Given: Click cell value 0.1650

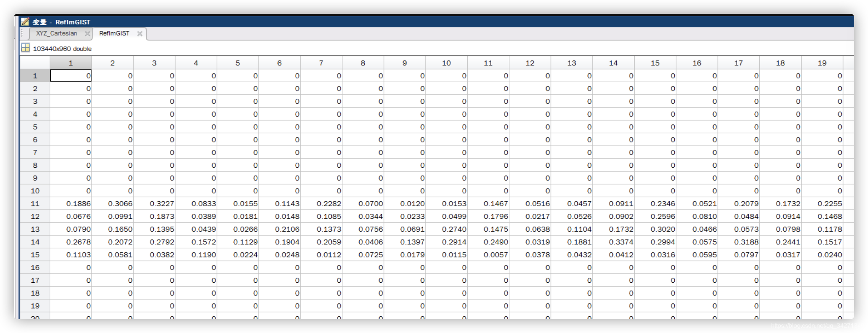Looking at the screenshot, I should [120, 229].
